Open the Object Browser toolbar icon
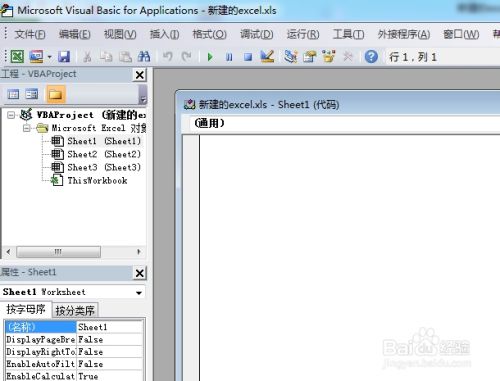Viewport: 500px width, 381px height. 329,57
